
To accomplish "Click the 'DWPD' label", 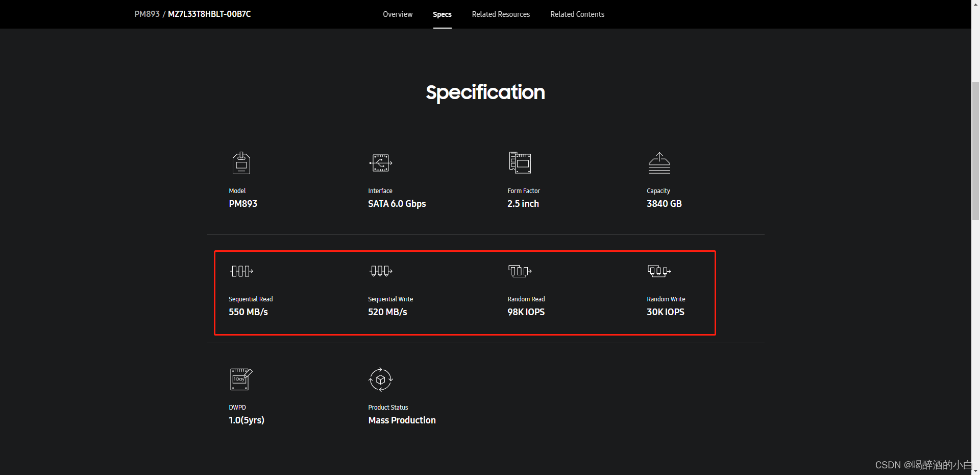I will (237, 408).
